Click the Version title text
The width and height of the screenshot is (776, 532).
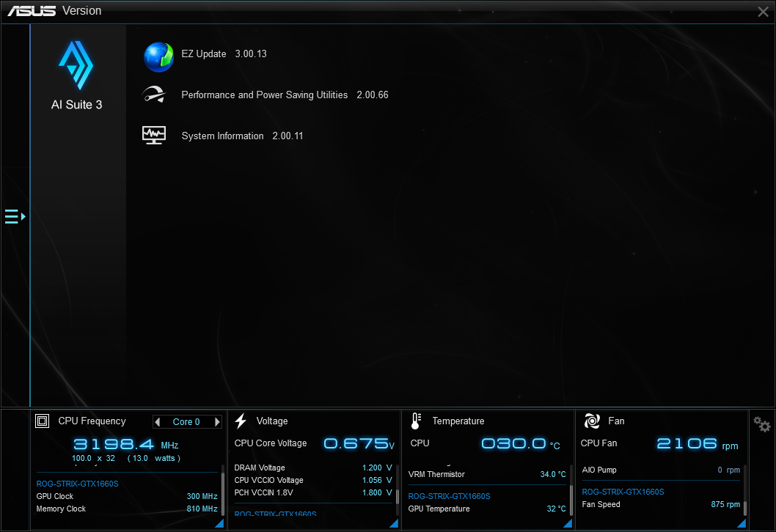point(81,11)
